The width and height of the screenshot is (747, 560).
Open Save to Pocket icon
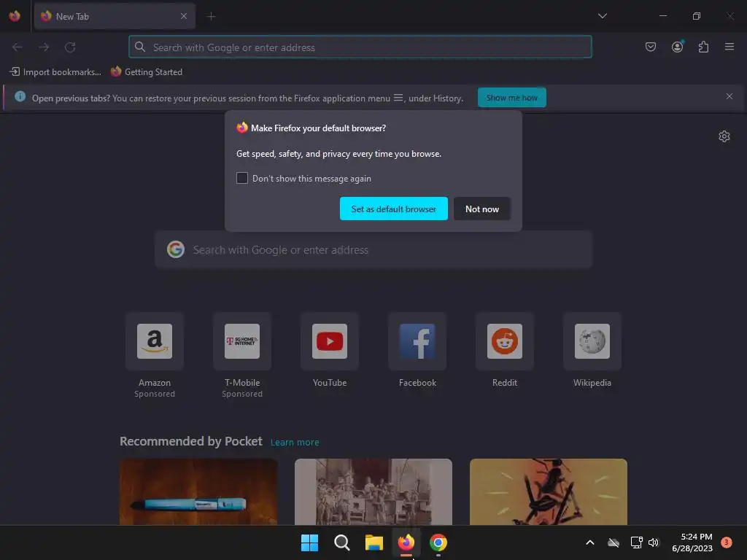650,47
